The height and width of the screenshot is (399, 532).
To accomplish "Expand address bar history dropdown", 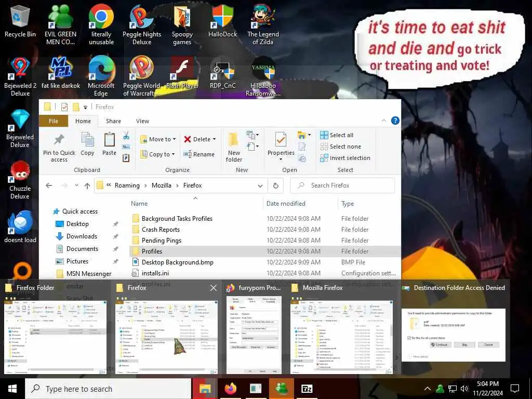I will coord(260,185).
